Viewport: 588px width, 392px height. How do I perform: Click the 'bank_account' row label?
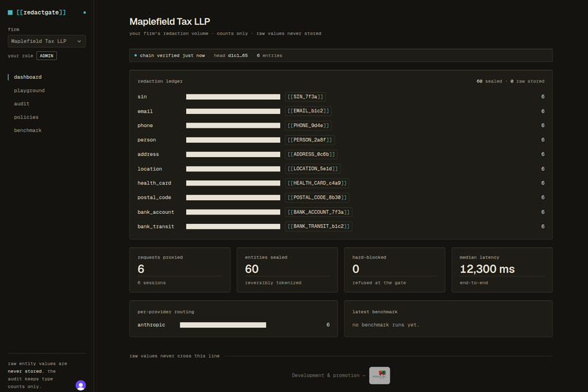coord(155,212)
